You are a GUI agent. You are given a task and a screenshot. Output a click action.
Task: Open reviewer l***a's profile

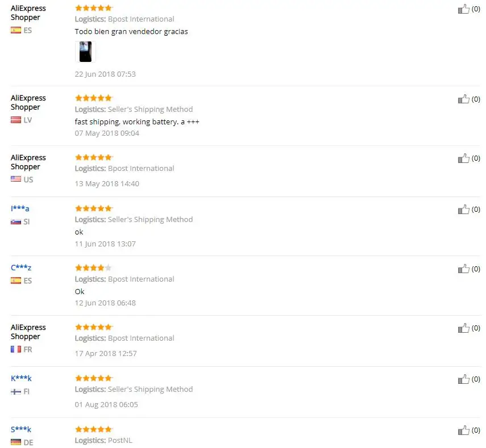click(20, 208)
